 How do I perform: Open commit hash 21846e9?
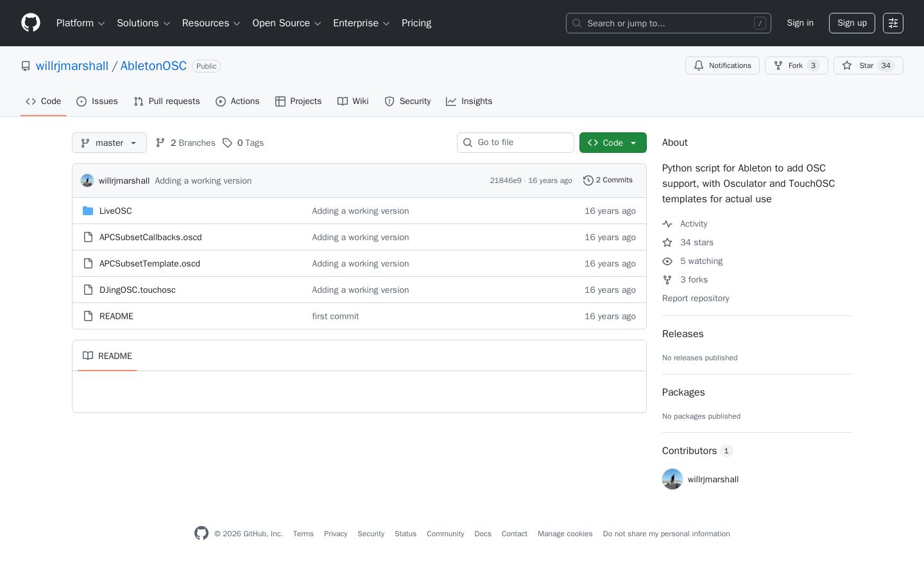pos(506,180)
